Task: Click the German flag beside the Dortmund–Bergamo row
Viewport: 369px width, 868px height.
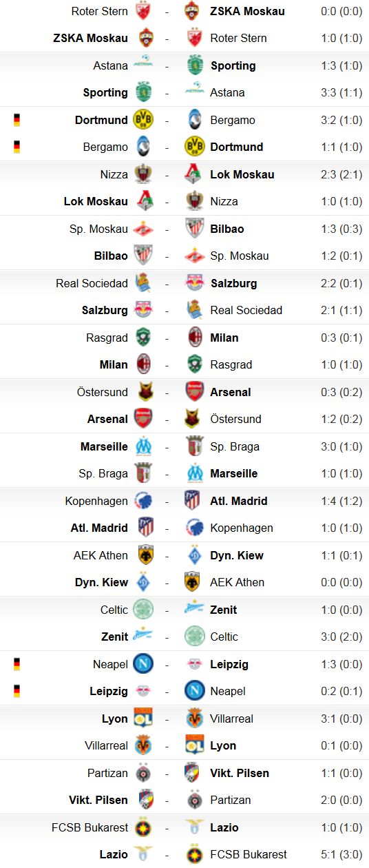Action: click(x=17, y=120)
